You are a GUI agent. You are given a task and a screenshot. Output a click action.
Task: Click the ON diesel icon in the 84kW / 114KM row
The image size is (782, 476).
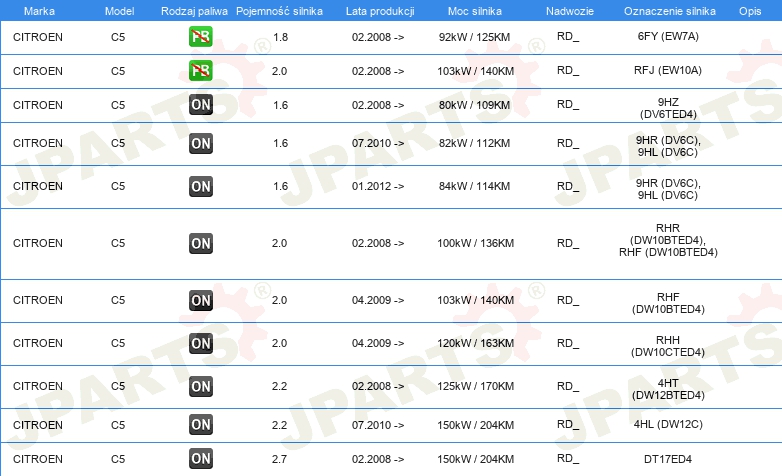[x=201, y=187]
